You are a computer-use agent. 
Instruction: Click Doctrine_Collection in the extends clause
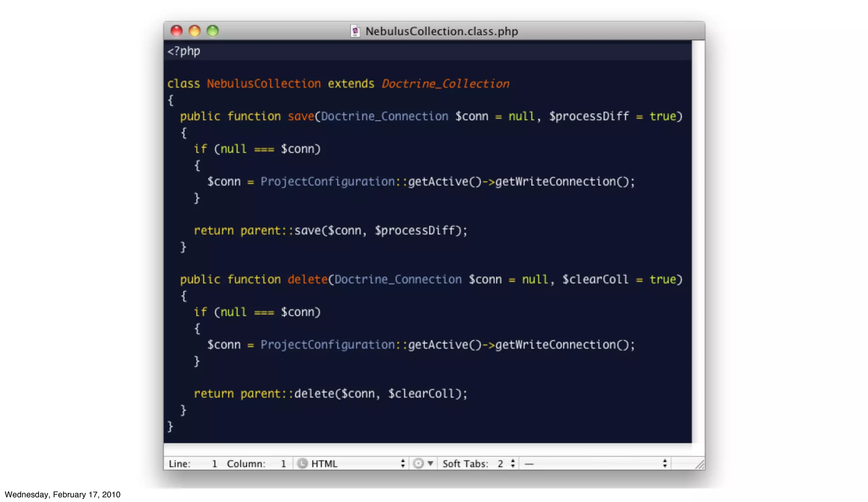tap(445, 84)
